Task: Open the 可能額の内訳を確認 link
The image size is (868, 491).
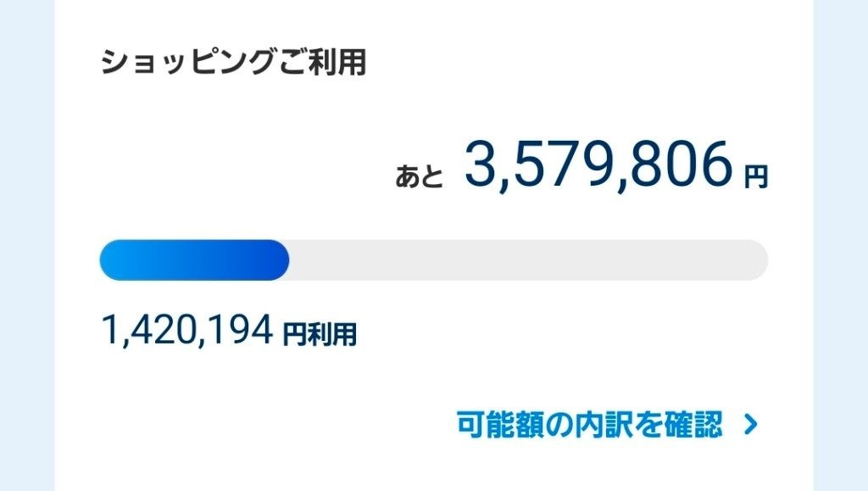Action: point(588,424)
